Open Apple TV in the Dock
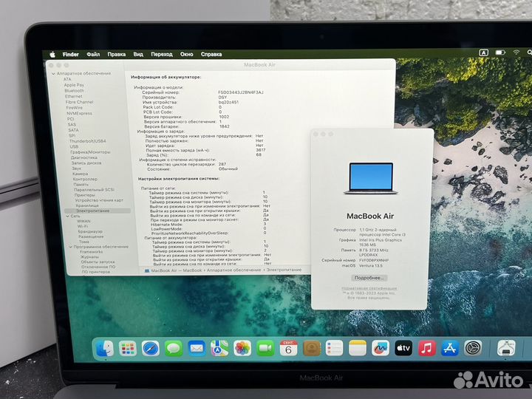532x399 pixels. click(403, 349)
